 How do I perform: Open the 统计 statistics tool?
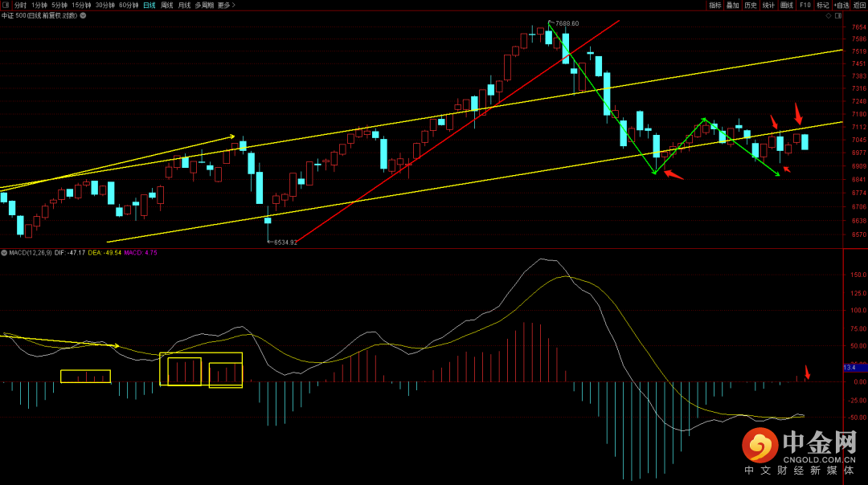pyautogui.click(x=768, y=5)
